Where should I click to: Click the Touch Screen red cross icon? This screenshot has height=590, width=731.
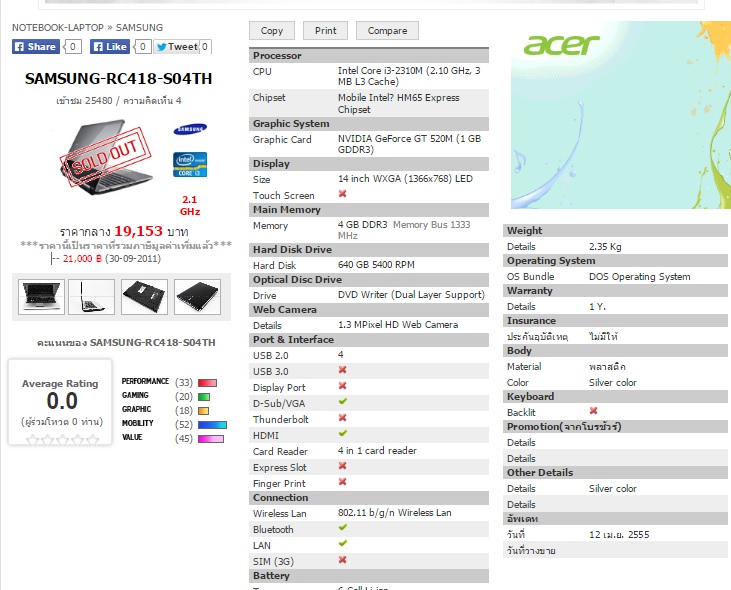point(342,194)
